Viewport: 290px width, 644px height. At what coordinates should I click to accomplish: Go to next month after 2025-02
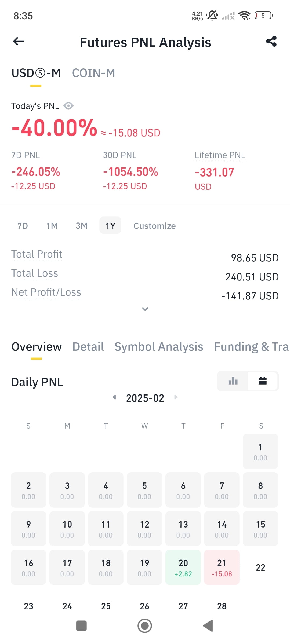point(176,397)
